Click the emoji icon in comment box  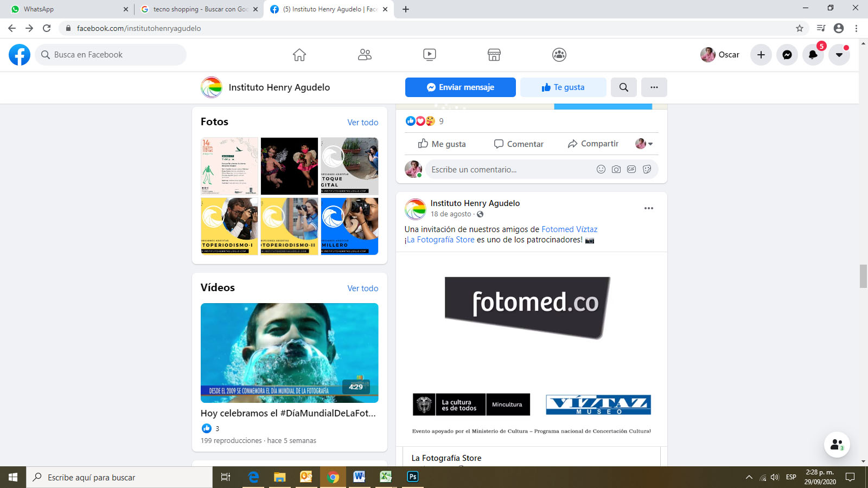point(601,169)
